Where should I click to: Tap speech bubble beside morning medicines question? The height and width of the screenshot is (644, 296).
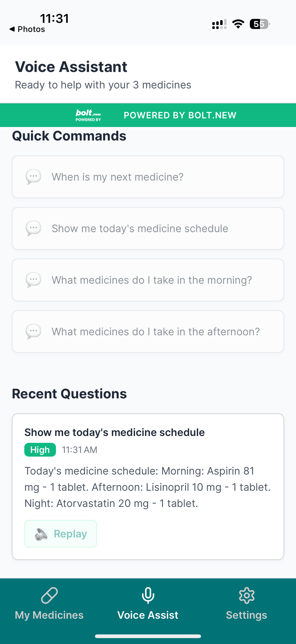pos(33,280)
